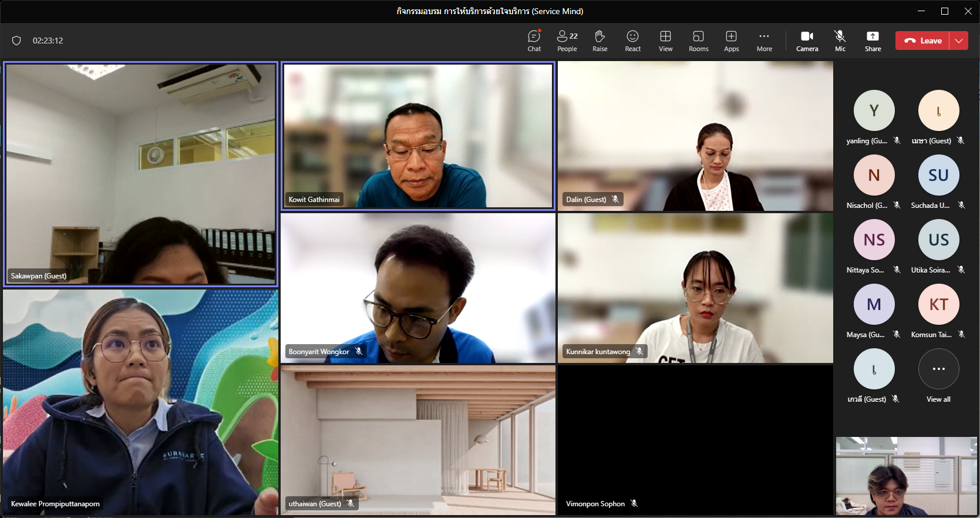Open the Chat panel
The height and width of the screenshot is (518, 980).
coord(534,41)
